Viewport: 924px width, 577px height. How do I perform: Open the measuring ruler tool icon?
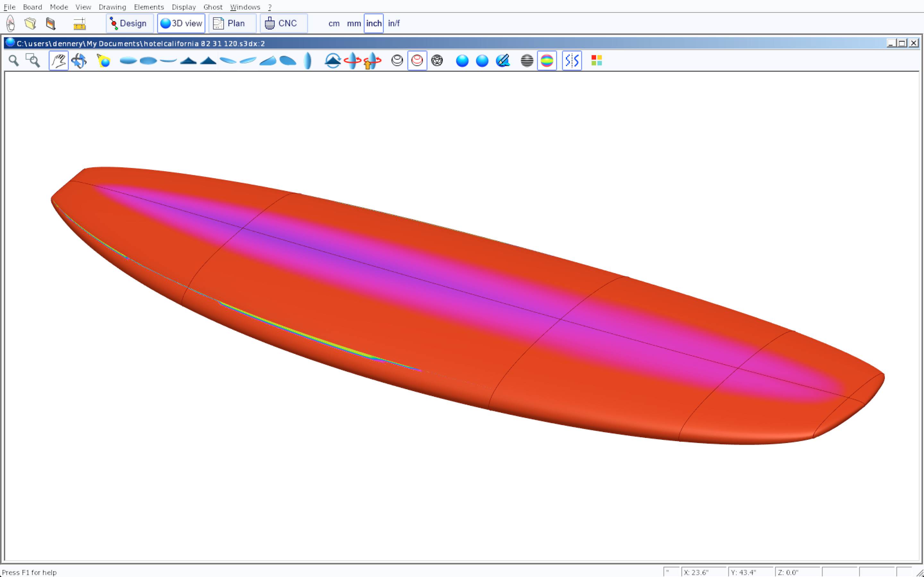[x=80, y=24]
